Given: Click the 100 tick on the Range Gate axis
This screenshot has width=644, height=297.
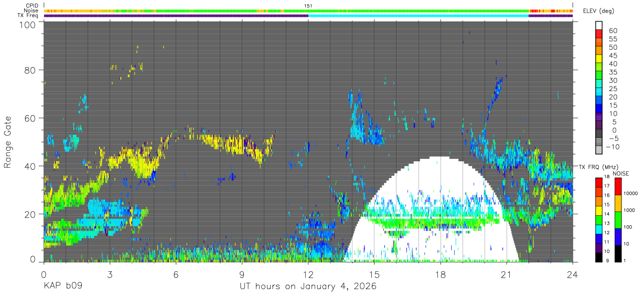Looking at the screenshot, I should pyautogui.click(x=28, y=25).
